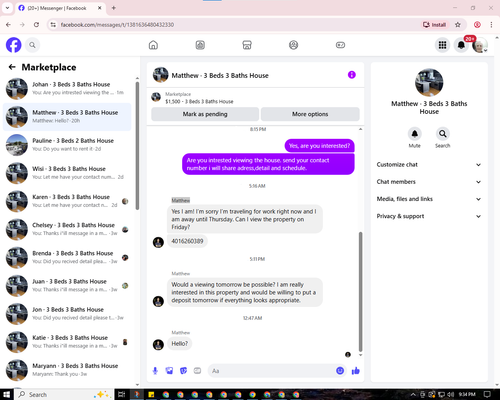The width and height of the screenshot is (500, 400).
Task: Open the volume icon in system tray
Action: click(450, 395)
